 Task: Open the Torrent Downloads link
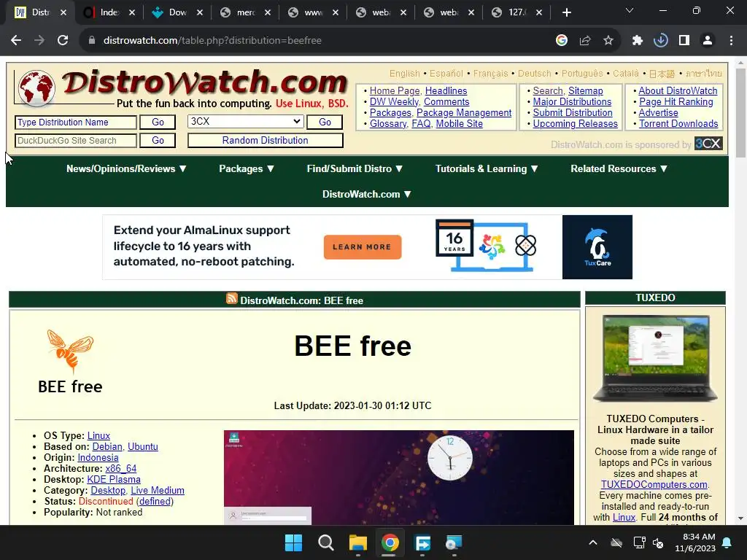678,123
